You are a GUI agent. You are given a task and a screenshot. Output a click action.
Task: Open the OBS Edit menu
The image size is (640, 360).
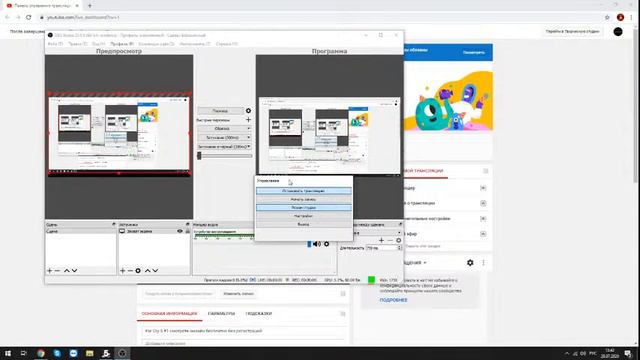click(78, 44)
